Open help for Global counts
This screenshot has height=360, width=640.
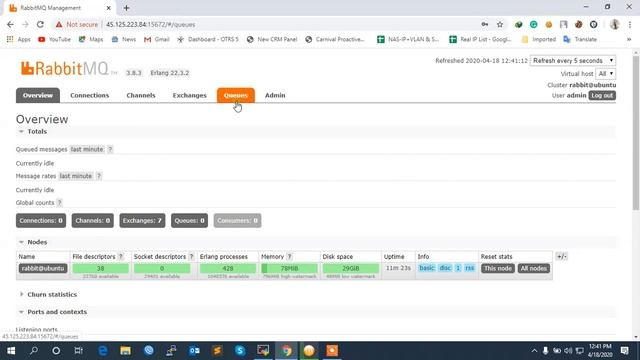[x=60, y=202]
